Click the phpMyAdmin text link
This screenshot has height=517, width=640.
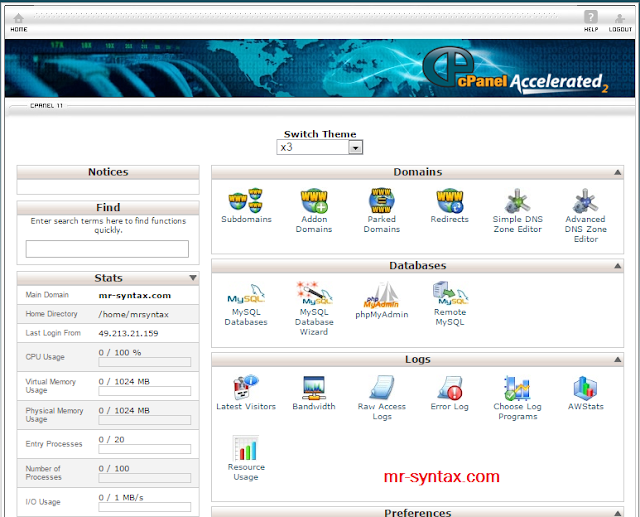[x=382, y=315]
